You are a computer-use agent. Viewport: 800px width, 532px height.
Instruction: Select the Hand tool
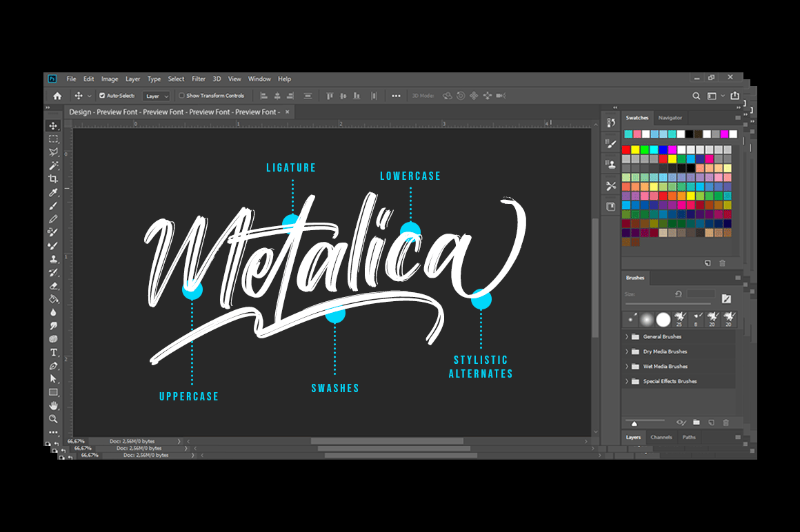click(53, 406)
